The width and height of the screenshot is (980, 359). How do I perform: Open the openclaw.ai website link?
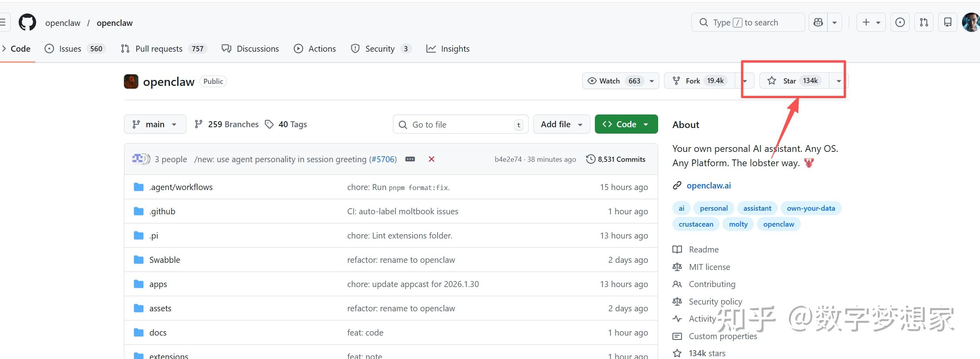pos(709,185)
